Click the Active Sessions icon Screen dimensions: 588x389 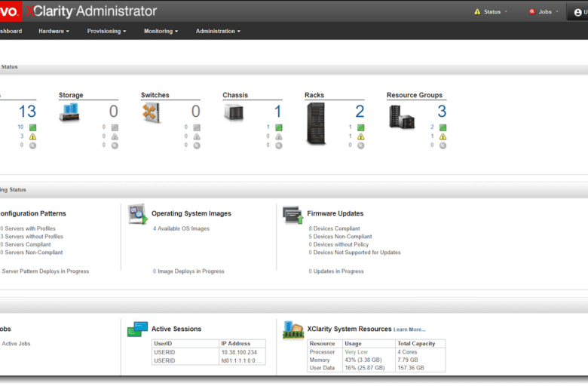coord(137,329)
